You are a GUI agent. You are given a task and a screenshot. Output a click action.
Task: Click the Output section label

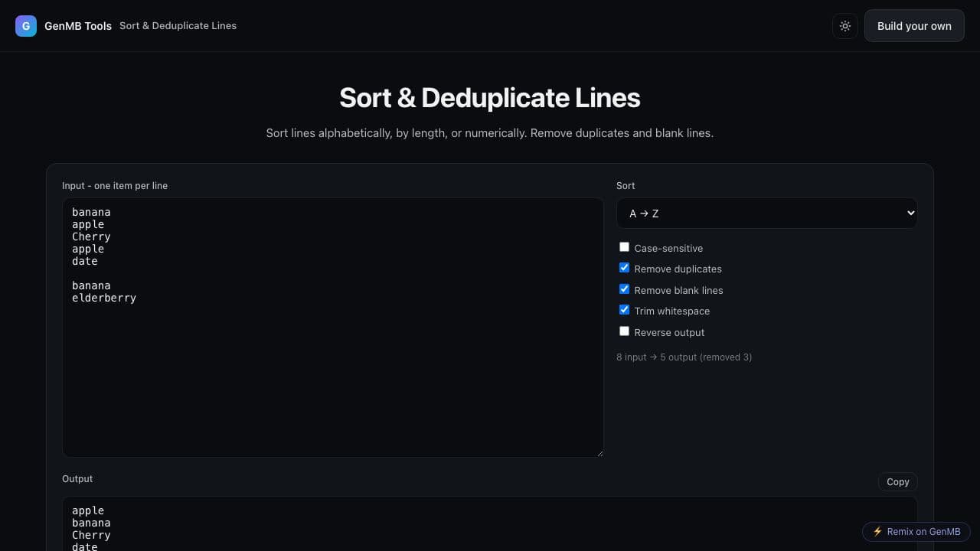[77, 479]
